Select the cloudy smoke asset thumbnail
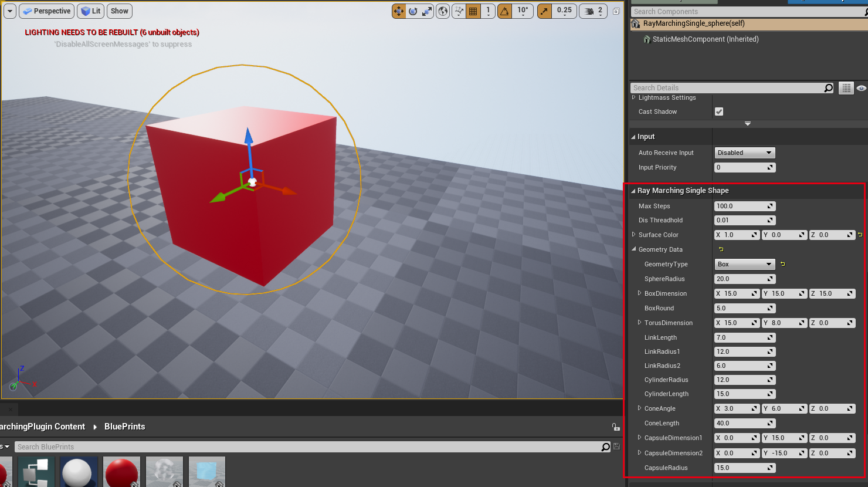Viewport: 868px width, 487px height. tap(164, 472)
